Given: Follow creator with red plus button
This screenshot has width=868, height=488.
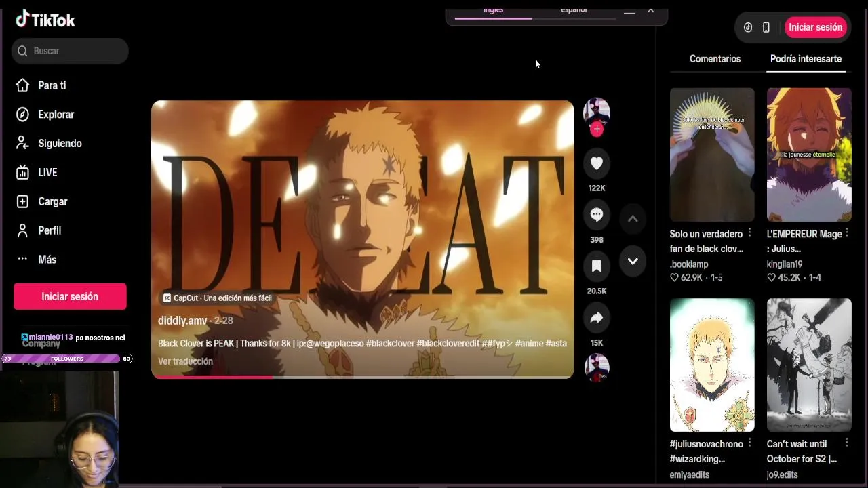Looking at the screenshot, I should pos(597,129).
